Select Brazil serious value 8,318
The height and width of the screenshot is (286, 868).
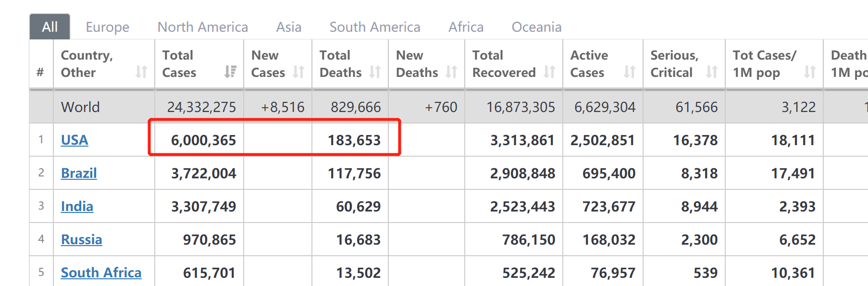point(699,173)
